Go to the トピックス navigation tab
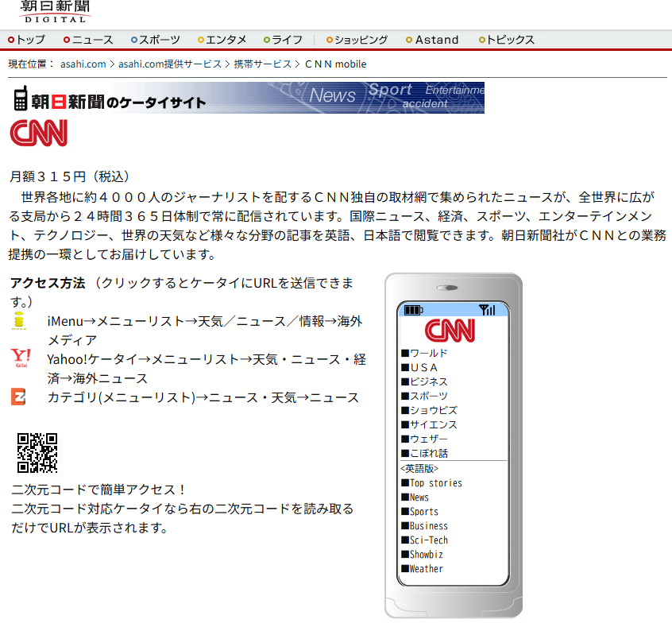 tap(510, 40)
